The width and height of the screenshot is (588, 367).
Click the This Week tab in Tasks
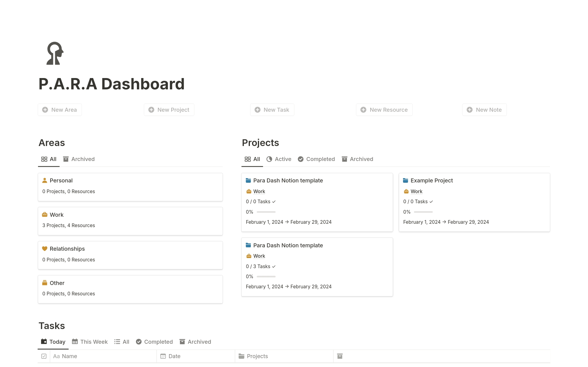90,342
